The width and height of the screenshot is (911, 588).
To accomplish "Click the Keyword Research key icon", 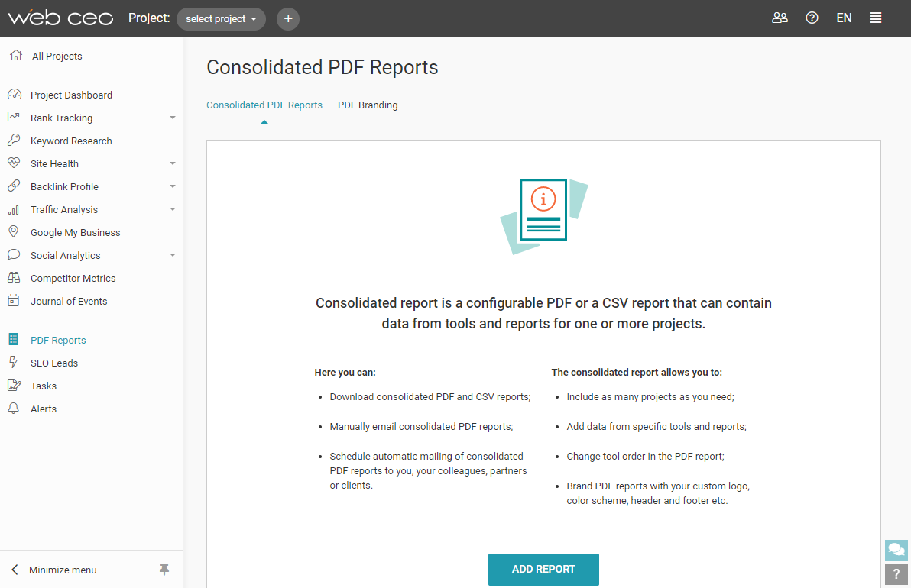I will tap(14, 140).
